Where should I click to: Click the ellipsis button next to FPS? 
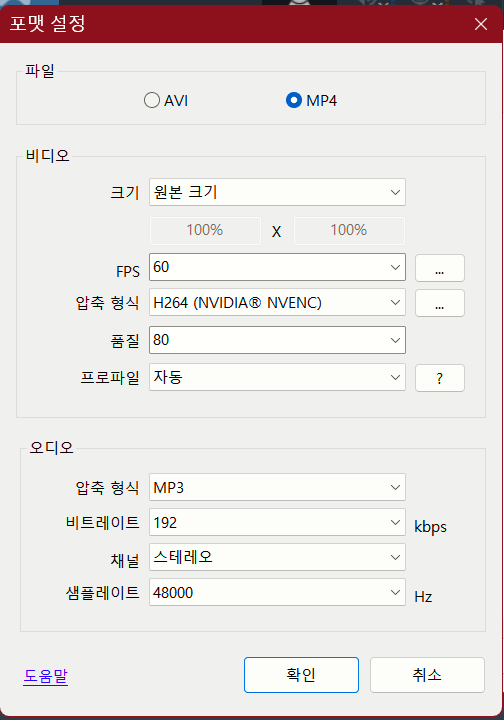coord(440,268)
